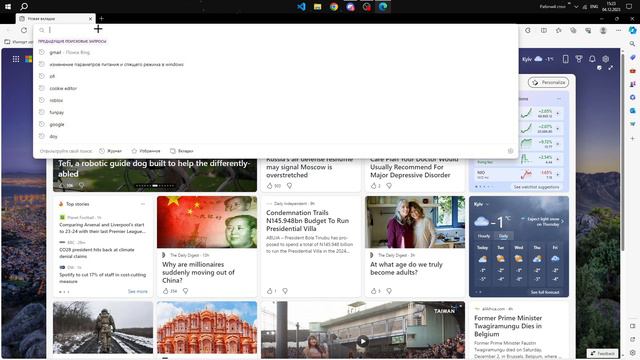The height and width of the screenshot is (360, 640).
Task: Select the funpay suggestion
Action: (x=276, y=112)
